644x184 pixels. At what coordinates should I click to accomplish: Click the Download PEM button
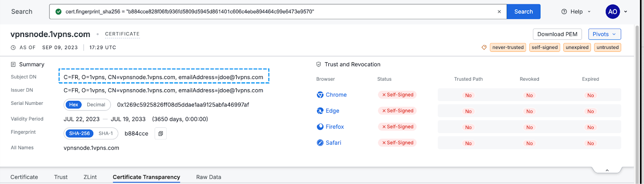(x=557, y=34)
